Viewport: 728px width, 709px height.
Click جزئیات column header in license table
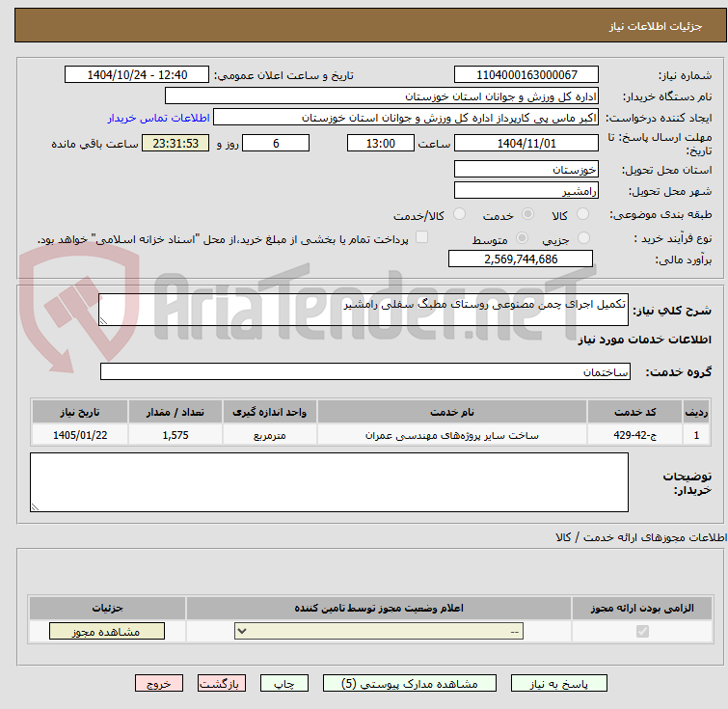[107, 608]
